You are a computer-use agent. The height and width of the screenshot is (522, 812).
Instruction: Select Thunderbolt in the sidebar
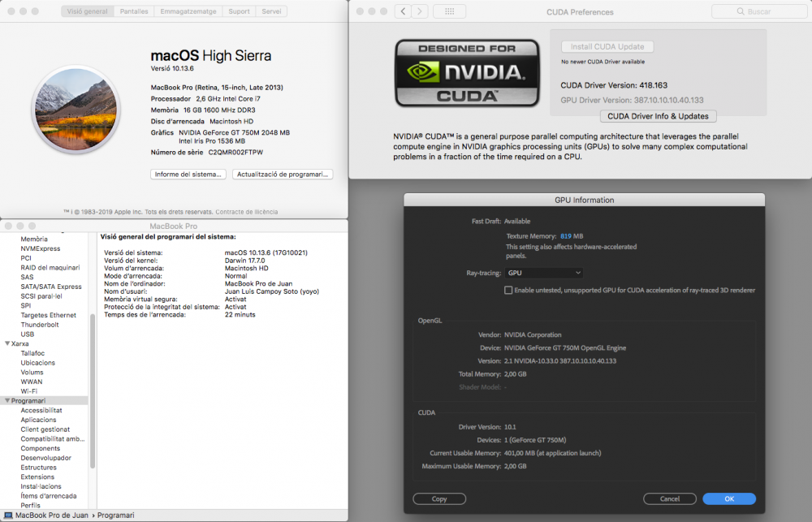pos(40,325)
